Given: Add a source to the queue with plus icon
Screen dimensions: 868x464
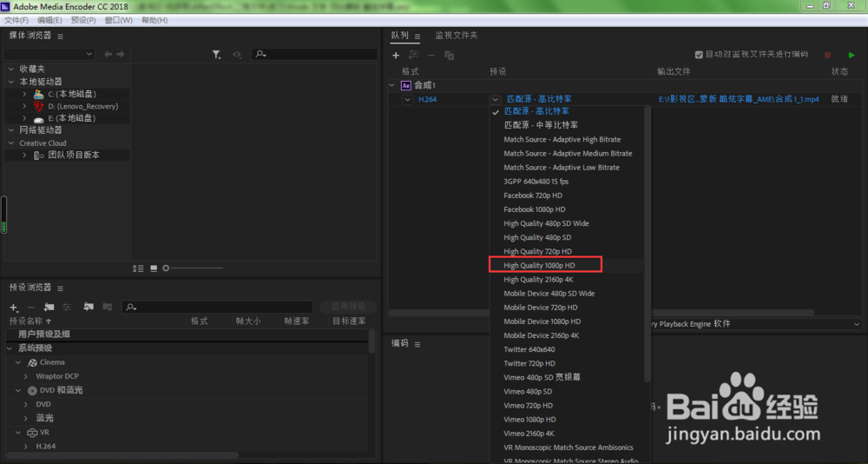Looking at the screenshot, I should (x=396, y=55).
